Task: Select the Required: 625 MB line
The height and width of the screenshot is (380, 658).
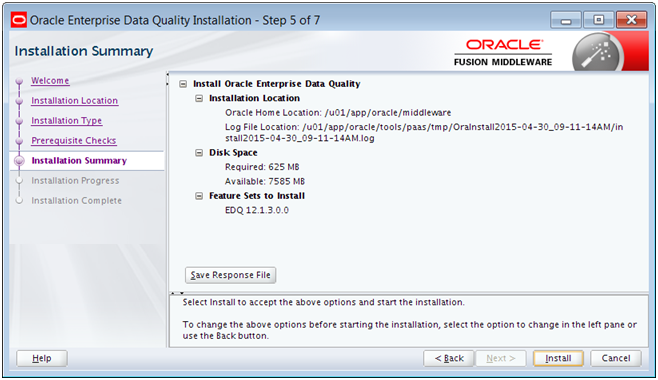Action: (x=262, y=167)
